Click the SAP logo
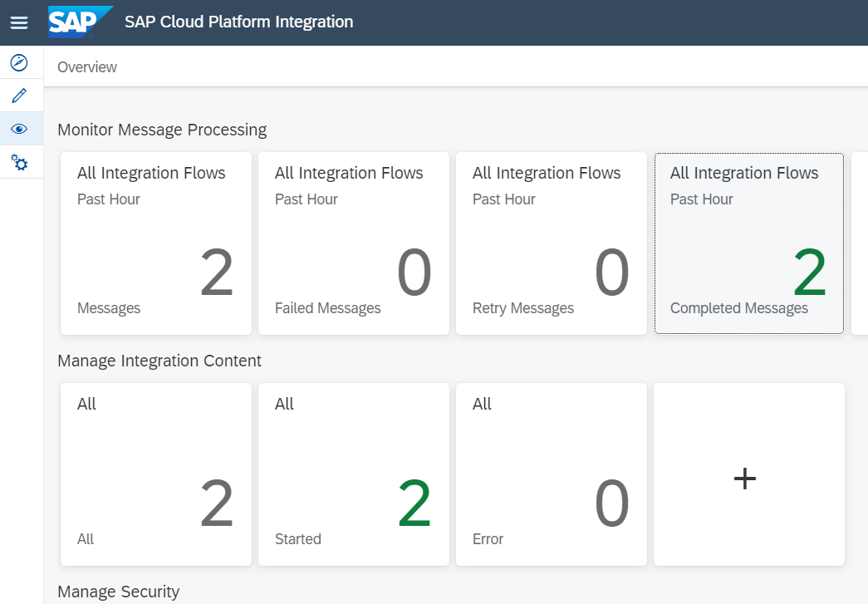The height and width of the screenshot is (604, 868). (x=80, y=22)
